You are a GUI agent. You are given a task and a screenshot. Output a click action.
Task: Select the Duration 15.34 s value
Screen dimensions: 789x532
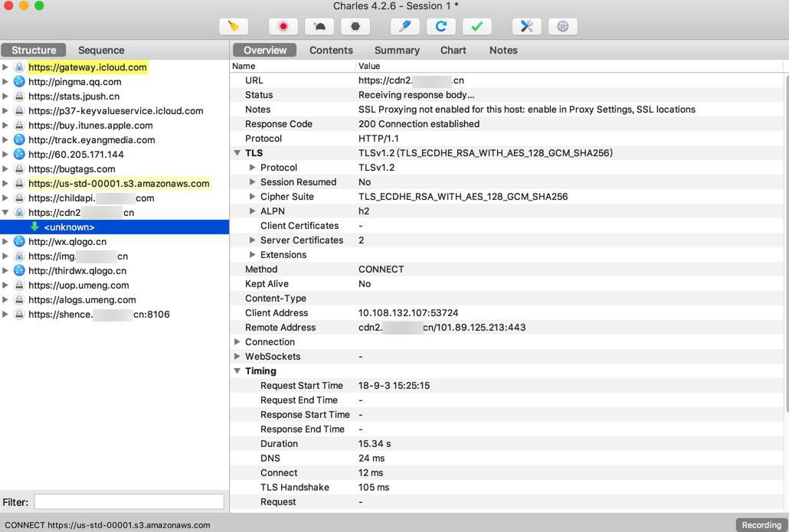(x=375, y=444)
